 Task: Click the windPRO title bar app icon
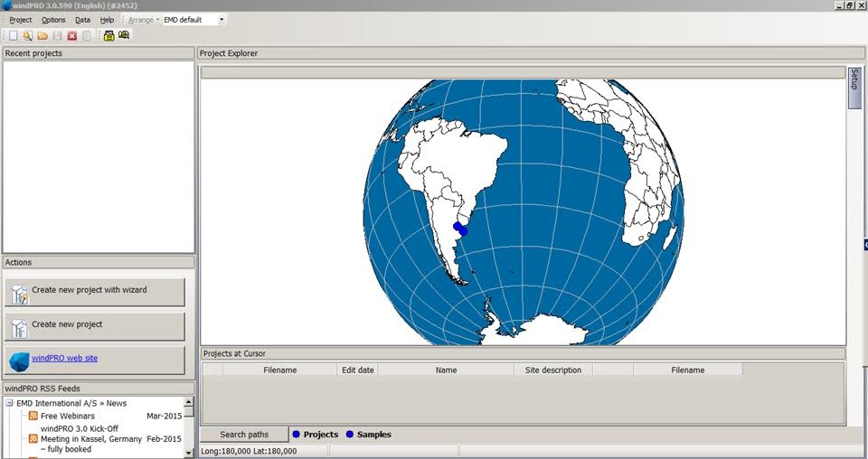point(6,5)
